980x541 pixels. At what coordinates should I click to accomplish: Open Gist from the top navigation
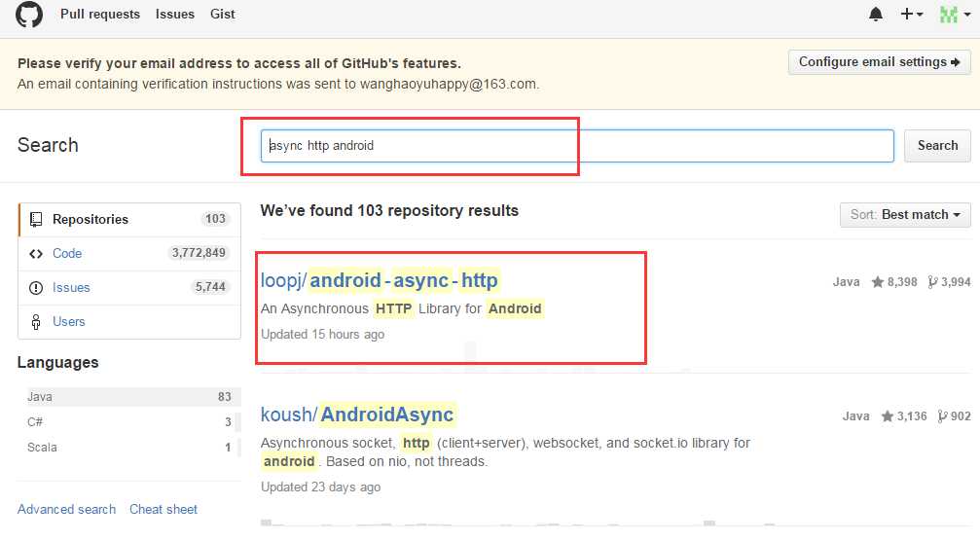pos(223,14)
